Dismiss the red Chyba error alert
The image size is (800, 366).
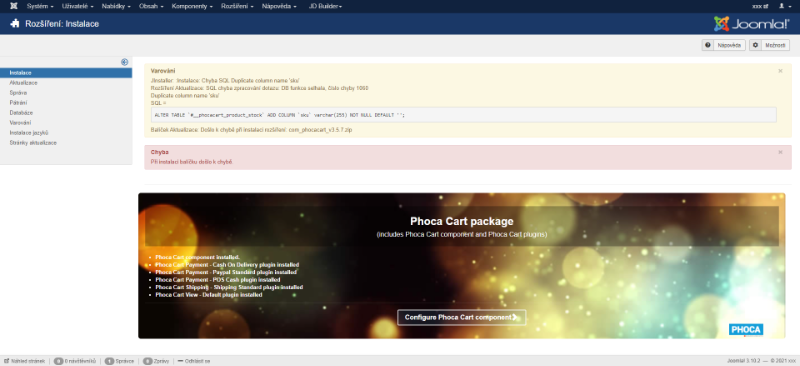point(780,152)
